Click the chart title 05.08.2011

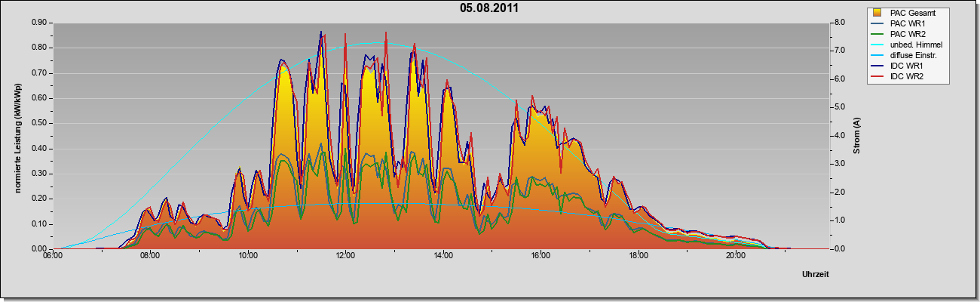pyautogui.click(x=488, y=8)
